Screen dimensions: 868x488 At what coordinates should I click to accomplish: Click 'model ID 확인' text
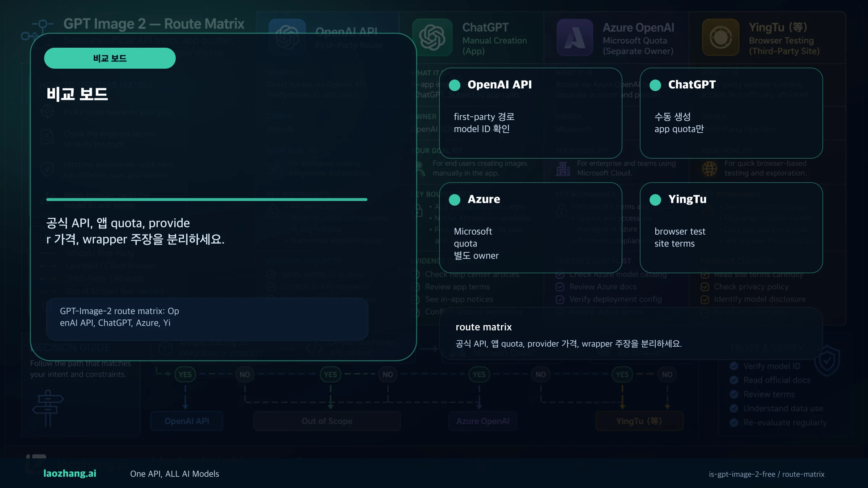[482, 129]
